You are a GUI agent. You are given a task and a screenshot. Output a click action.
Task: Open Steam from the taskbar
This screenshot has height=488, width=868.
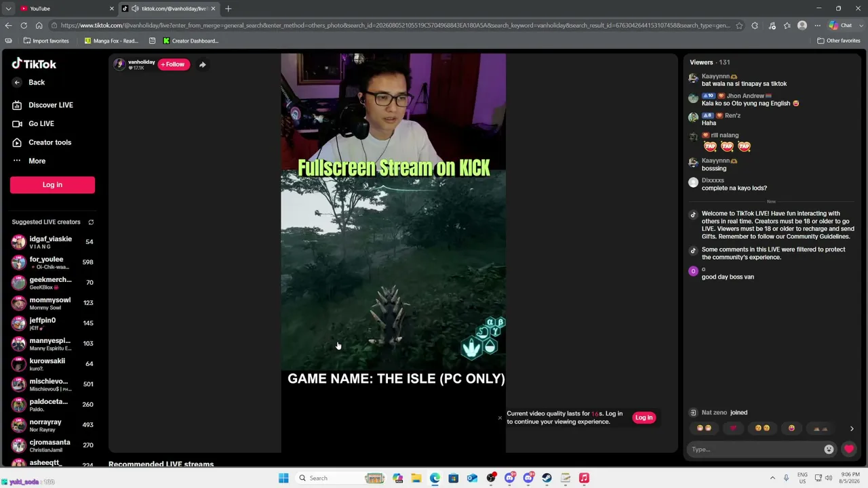[x=547, y=479]
